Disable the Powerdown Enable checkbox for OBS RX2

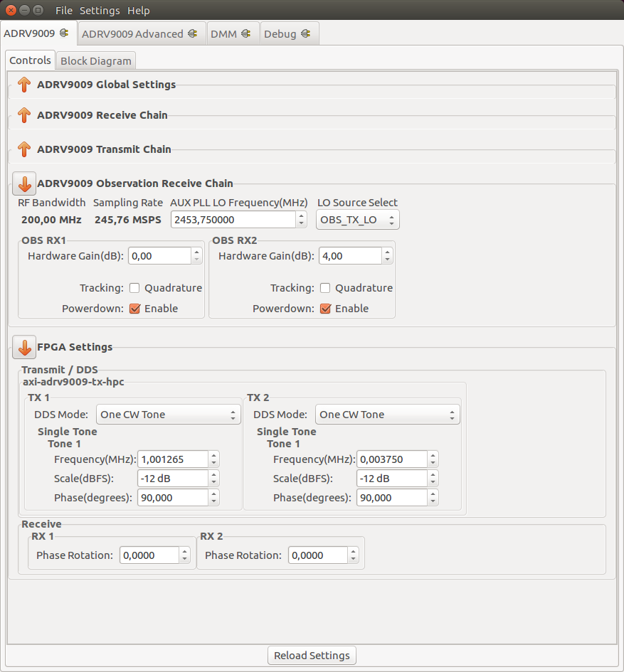tap(326, 309)
